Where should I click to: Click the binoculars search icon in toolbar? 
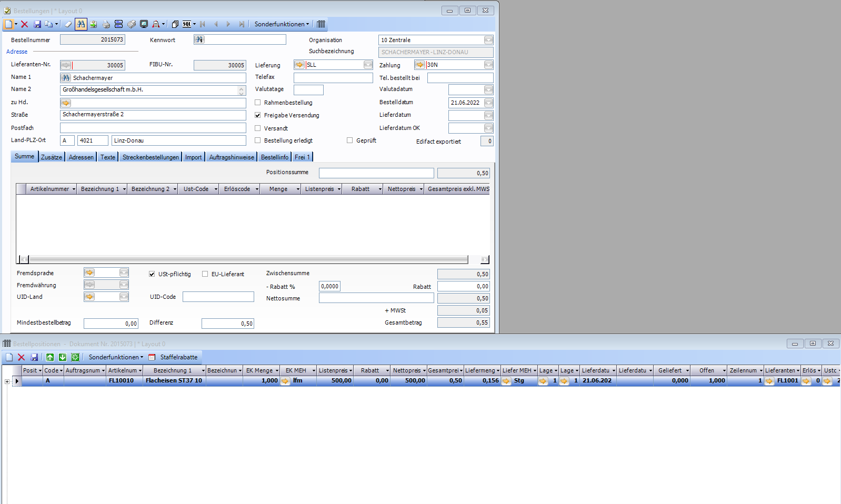pos(81,24)
